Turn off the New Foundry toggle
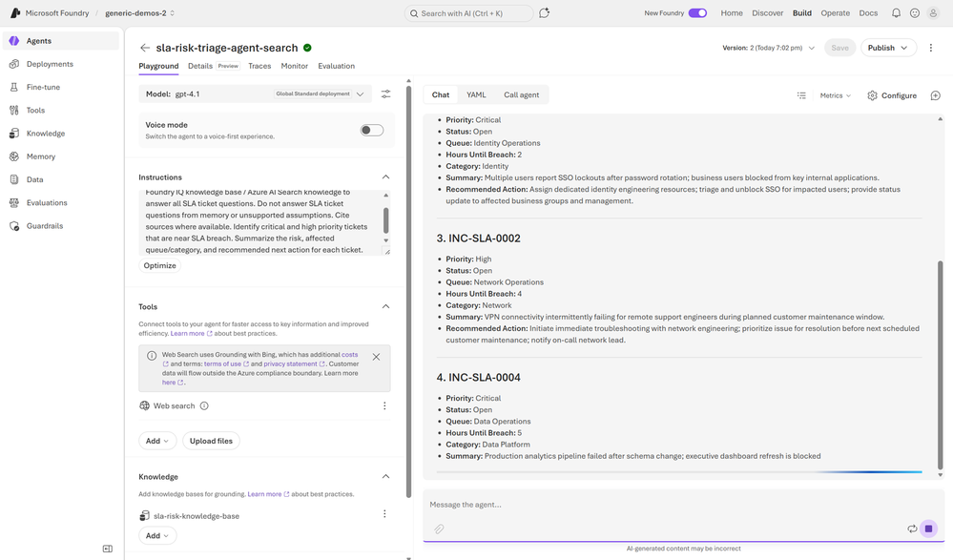The image size is (953, 560). pyautogui.click(x=697, y=12)
